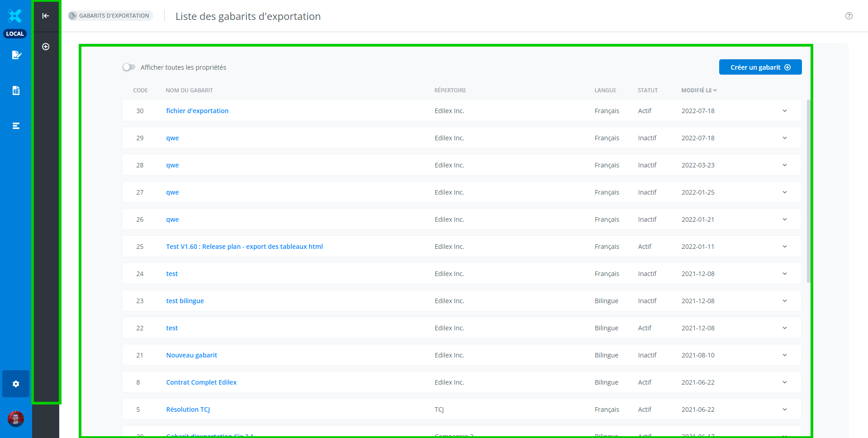Open the user avatar profile
The height and width of the screenshot is (438, 868).
[16, 419]
